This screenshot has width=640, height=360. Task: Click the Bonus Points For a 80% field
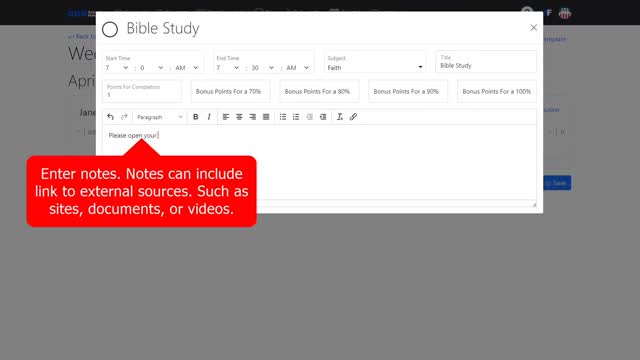pos(319,91)
